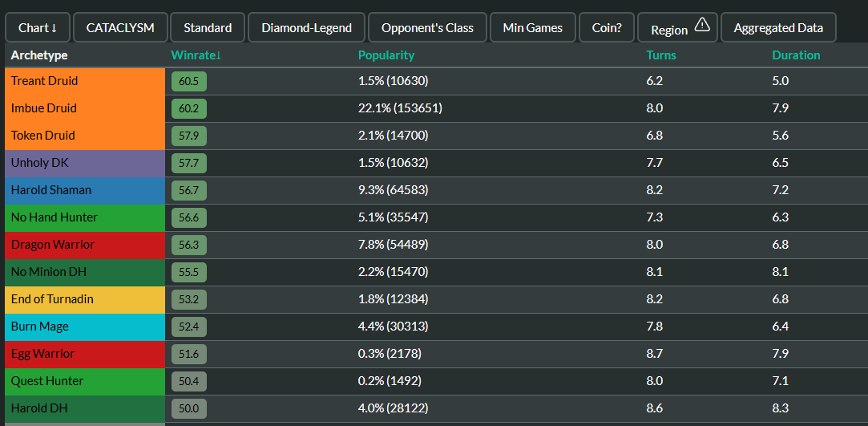The image size is (868, 426).
Task: Select popularity value 0.3% (2178)
Action: click(x=390, y=354)
